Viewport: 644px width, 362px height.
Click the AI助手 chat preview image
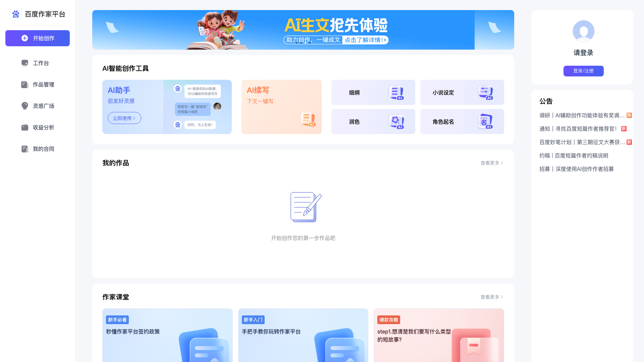click(198, 107)
